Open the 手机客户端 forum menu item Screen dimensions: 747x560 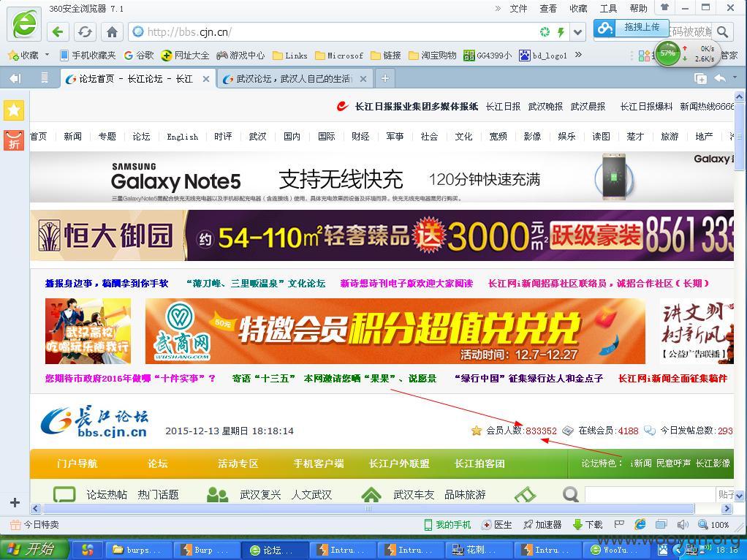[x=318, y=463]
